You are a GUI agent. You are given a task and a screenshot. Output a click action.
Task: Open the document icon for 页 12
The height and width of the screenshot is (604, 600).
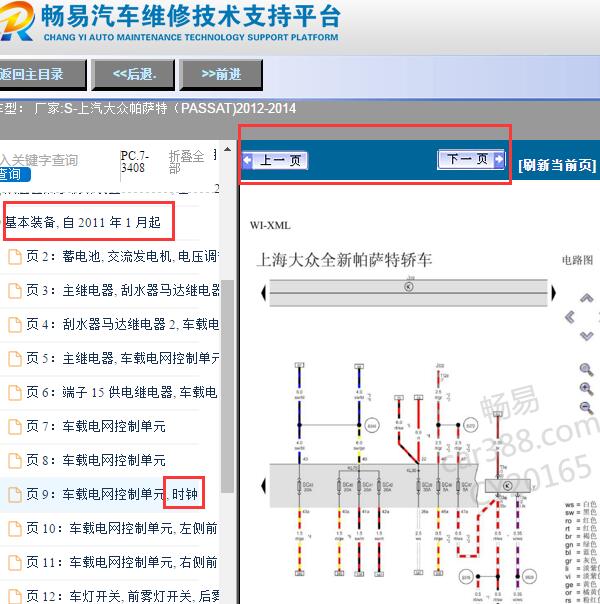(x=15, y=596)
